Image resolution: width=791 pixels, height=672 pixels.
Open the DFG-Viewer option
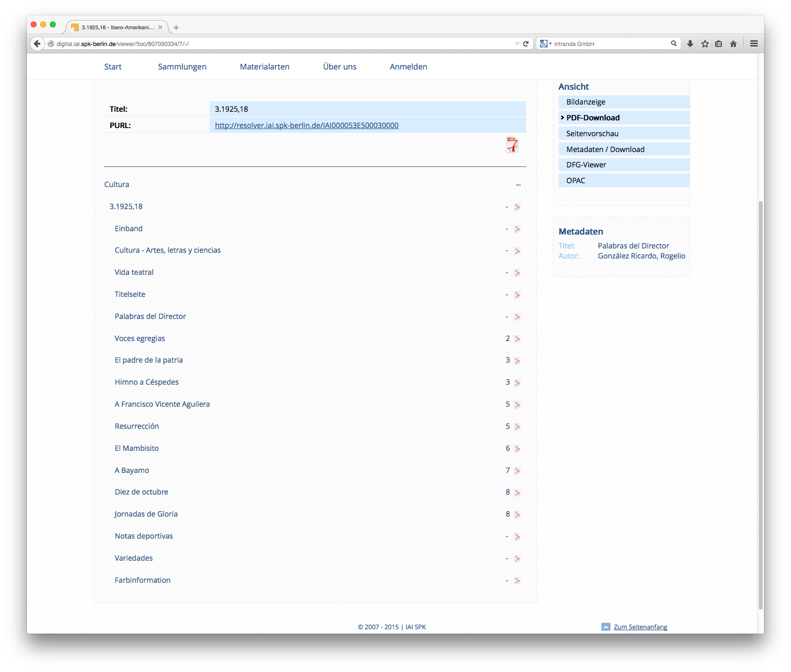tap(624, 165)
